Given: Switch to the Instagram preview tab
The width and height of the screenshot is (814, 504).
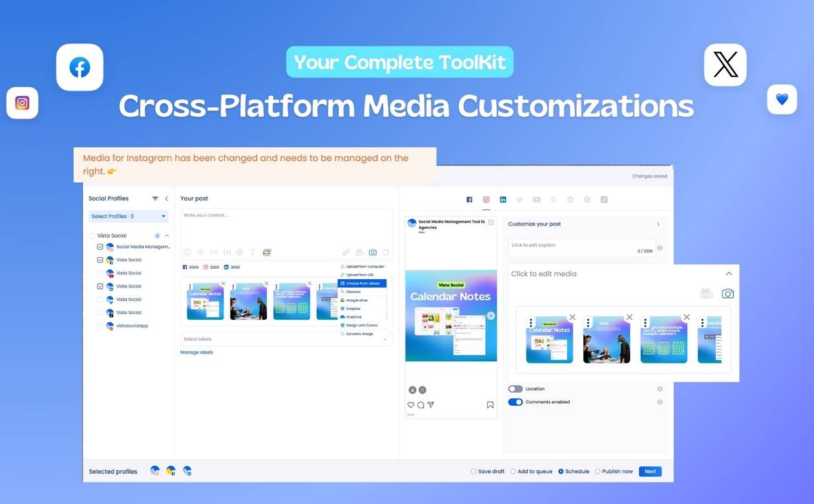Looking at the screenshot, I should point(486,200).
